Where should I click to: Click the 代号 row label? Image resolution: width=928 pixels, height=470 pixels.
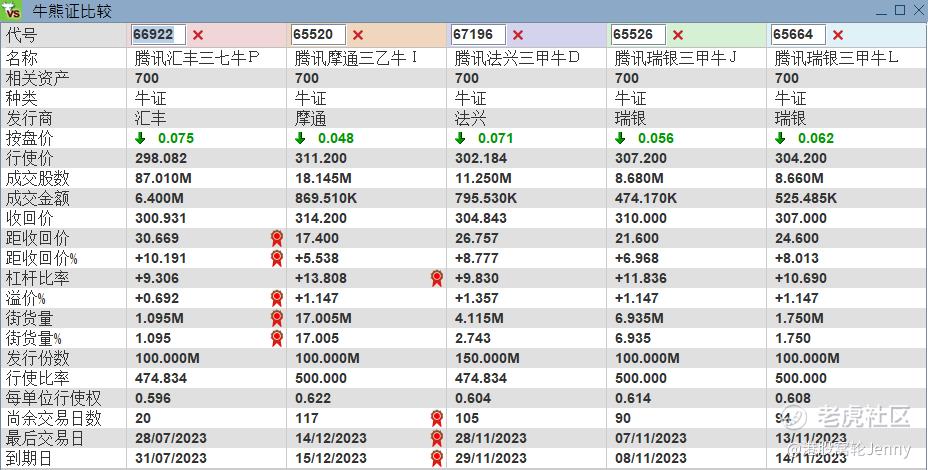(21, 35)
